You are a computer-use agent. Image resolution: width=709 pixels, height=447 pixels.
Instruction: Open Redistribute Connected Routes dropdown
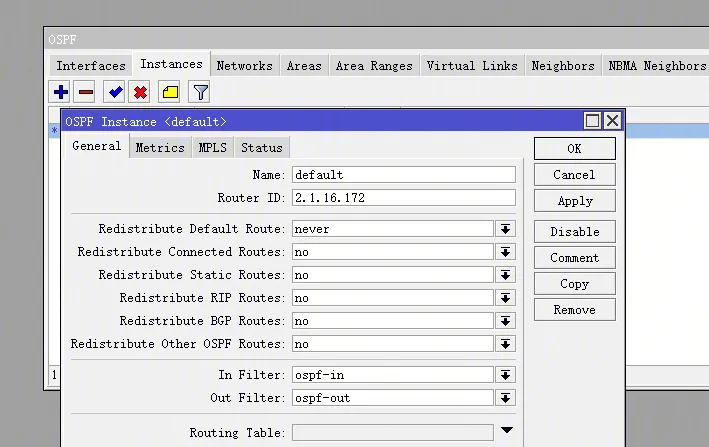pyautogui.click(x=506, y=252)
